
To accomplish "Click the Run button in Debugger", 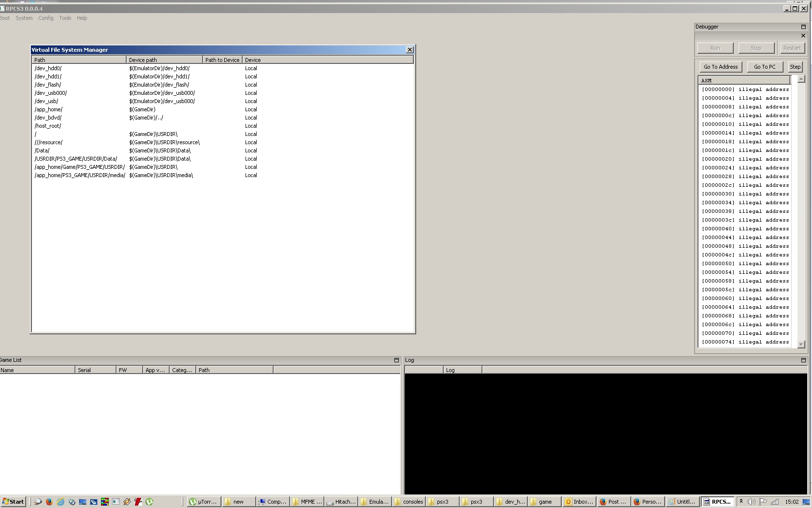I will point(715,48).
